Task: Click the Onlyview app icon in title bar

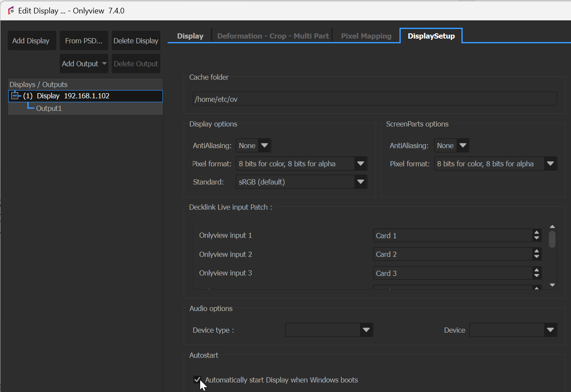Action: 11,10
